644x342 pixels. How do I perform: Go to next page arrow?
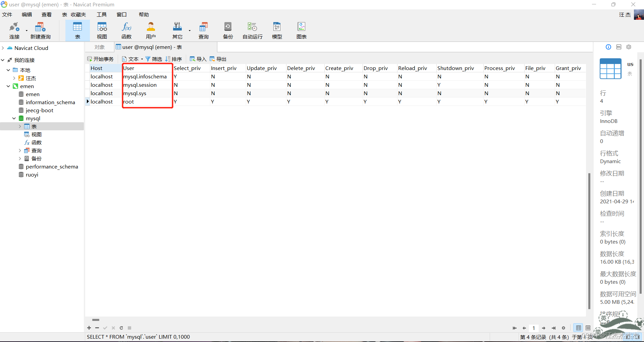544,328
